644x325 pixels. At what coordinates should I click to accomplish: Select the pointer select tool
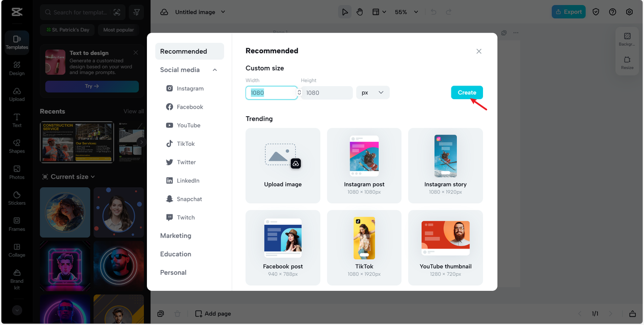pos(345,12)
